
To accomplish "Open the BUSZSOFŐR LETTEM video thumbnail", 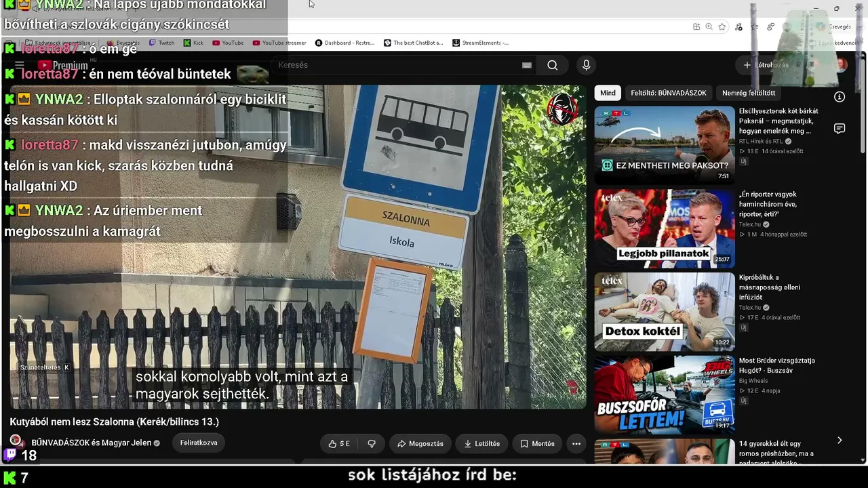I will (665, 395).
